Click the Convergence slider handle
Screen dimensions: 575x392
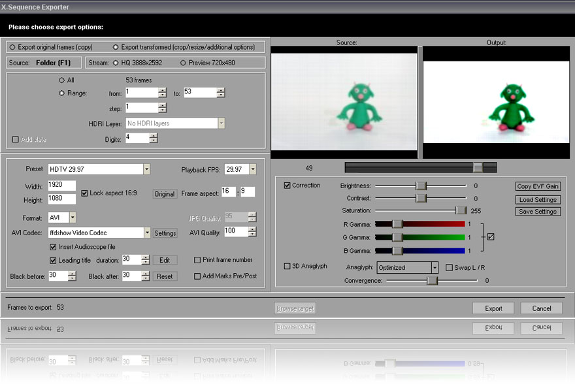[x=433, y=280]
